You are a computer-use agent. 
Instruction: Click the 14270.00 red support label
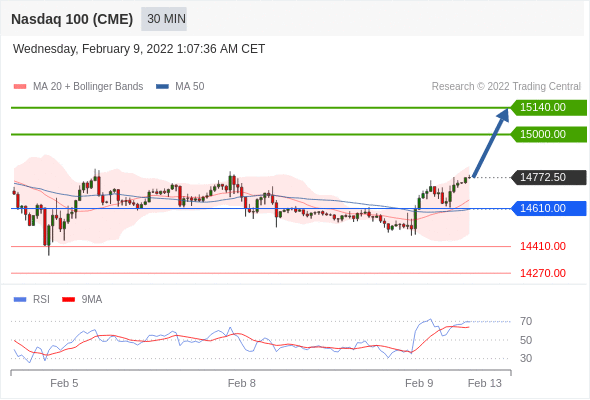(x=543, y=273)
